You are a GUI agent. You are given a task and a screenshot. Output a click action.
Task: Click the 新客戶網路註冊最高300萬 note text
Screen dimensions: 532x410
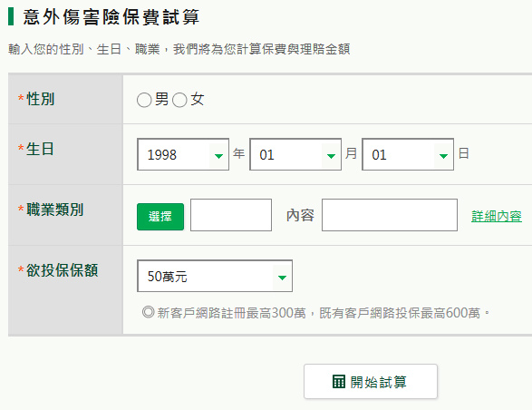pos(232,313)
